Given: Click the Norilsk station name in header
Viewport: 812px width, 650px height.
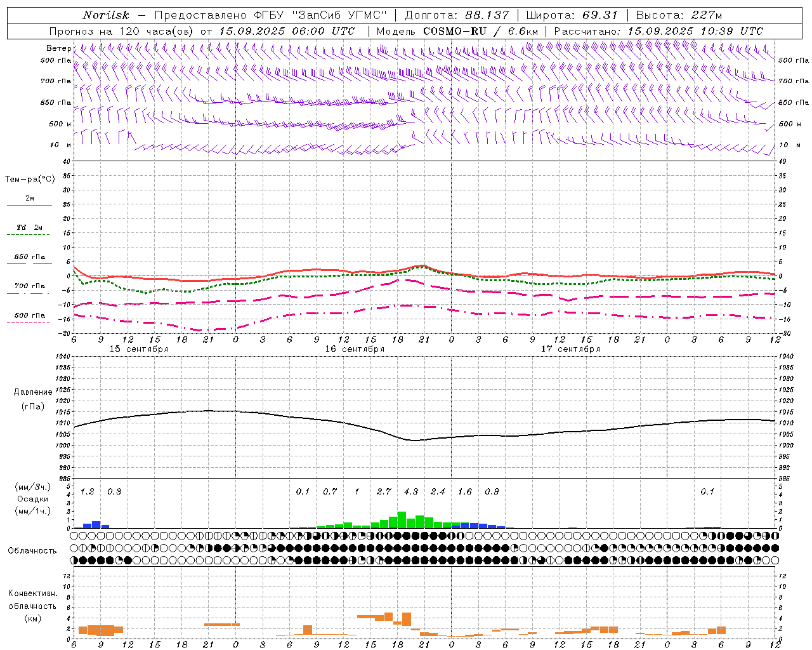Looking at the screenshot, I should tap(105, 15).
